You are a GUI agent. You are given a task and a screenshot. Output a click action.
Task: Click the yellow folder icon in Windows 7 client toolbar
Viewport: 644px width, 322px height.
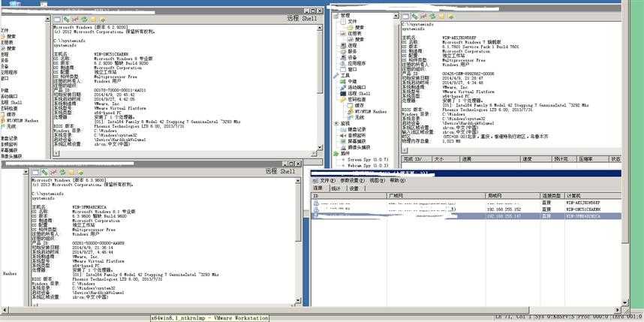(442, 17)
